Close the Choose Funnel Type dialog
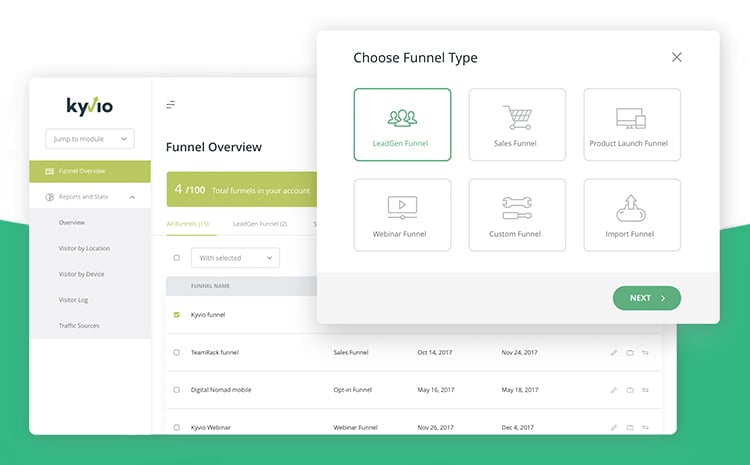Screen dimensions: 750x465 (677, 58)
